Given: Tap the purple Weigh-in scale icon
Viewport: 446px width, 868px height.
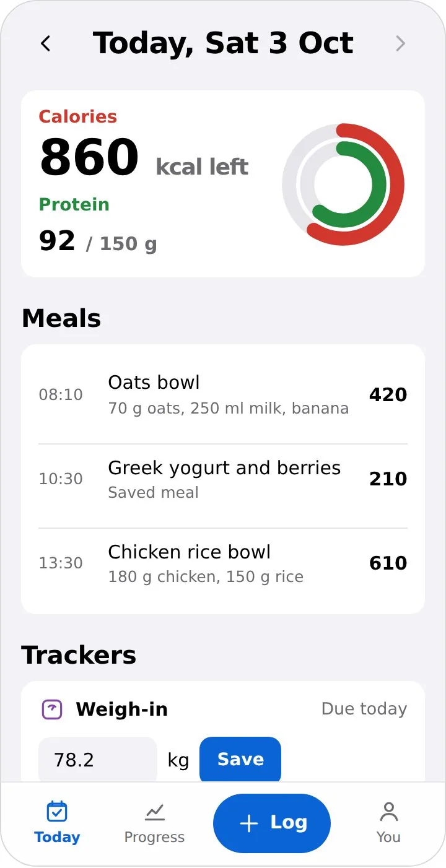Looking at the screenshot, I should (x=52, y=710).
